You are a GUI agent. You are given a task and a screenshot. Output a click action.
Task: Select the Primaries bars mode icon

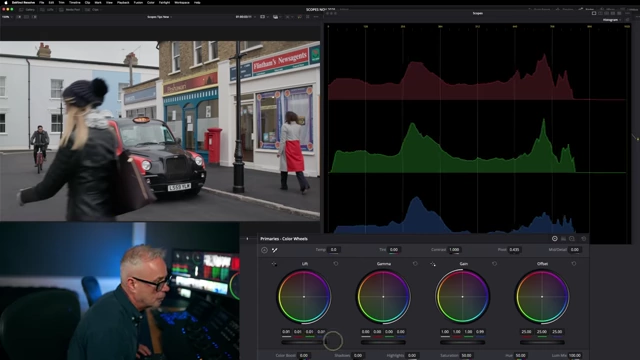[x=563, y=239]
